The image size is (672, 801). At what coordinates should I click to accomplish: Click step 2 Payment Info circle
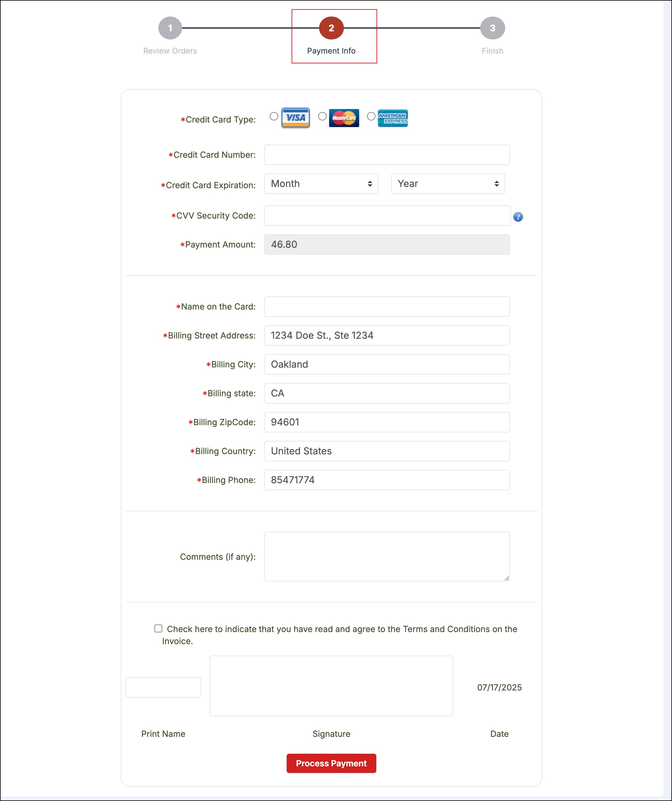click(331, 28)
